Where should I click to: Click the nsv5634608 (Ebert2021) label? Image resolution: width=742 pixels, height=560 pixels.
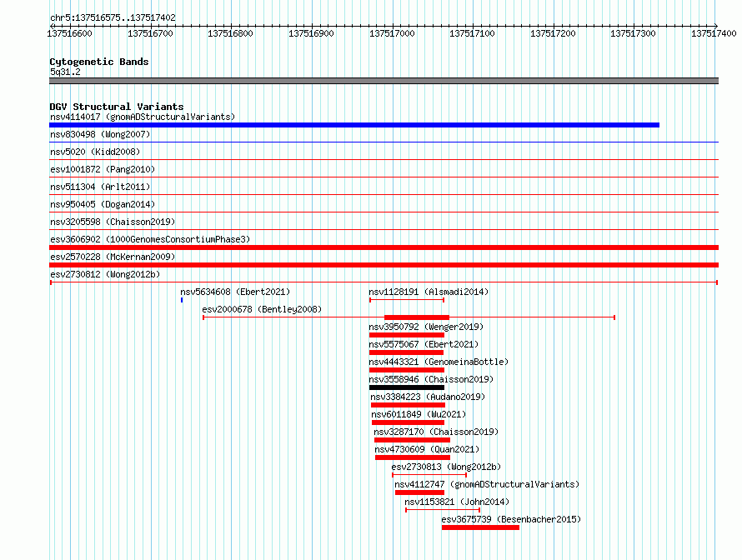pyautogui.click(x=235, y=292)
